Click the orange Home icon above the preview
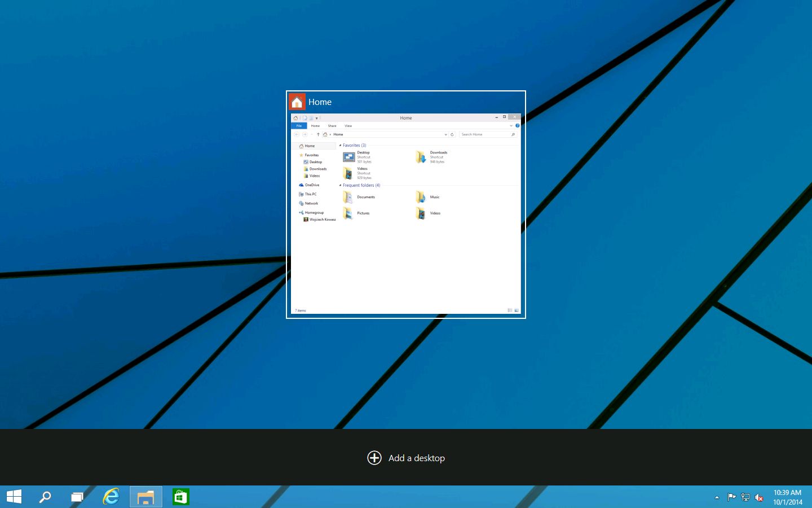The image size is (812, 508). coord(297,102)
